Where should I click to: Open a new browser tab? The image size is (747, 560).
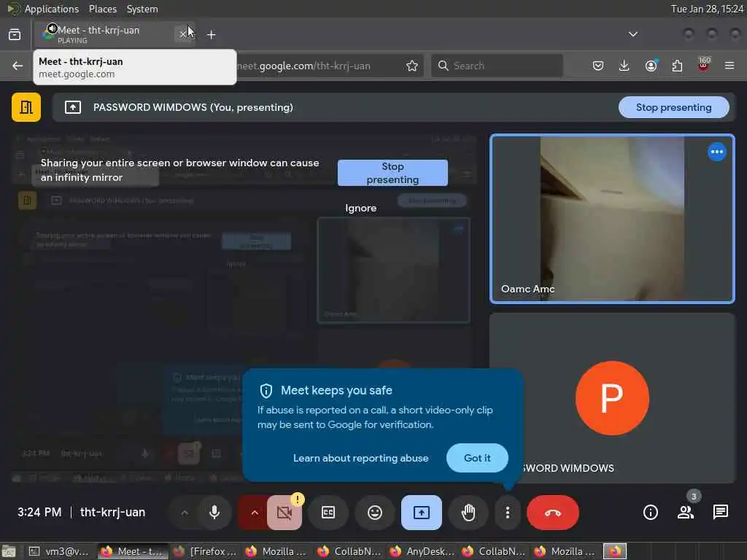click(212, 34)
